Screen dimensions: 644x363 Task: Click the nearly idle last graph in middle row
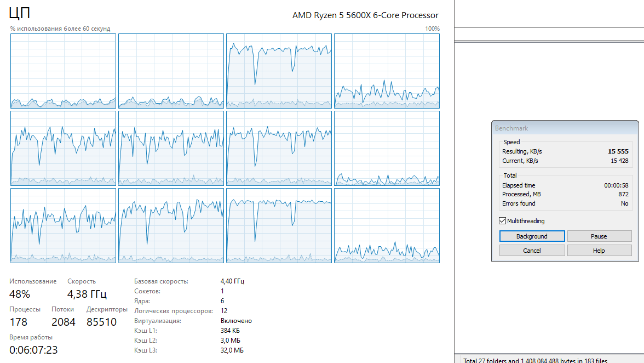pyautogui.click(x=387, y=149)
